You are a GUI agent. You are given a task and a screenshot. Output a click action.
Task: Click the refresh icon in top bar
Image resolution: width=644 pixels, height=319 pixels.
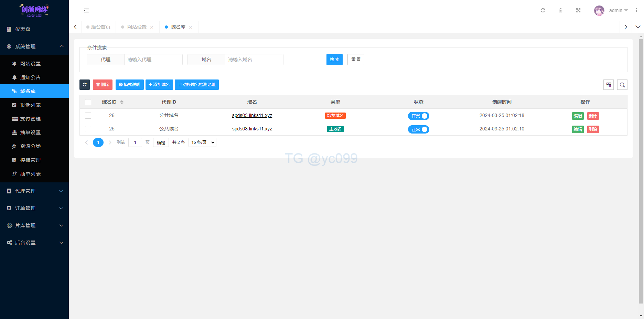[543, 10]
